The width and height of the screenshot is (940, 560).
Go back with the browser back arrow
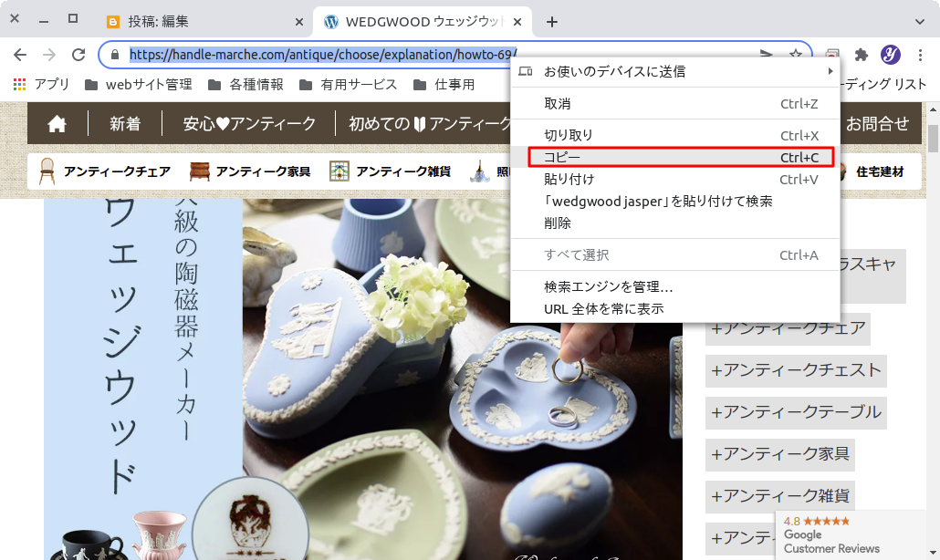(x=20, y=55)
